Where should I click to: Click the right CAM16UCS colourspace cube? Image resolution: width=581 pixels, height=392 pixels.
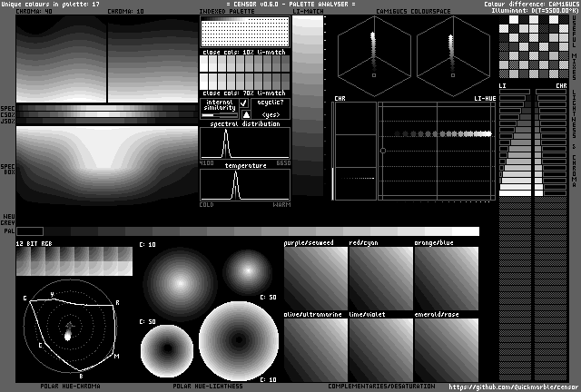click(453, 55)
